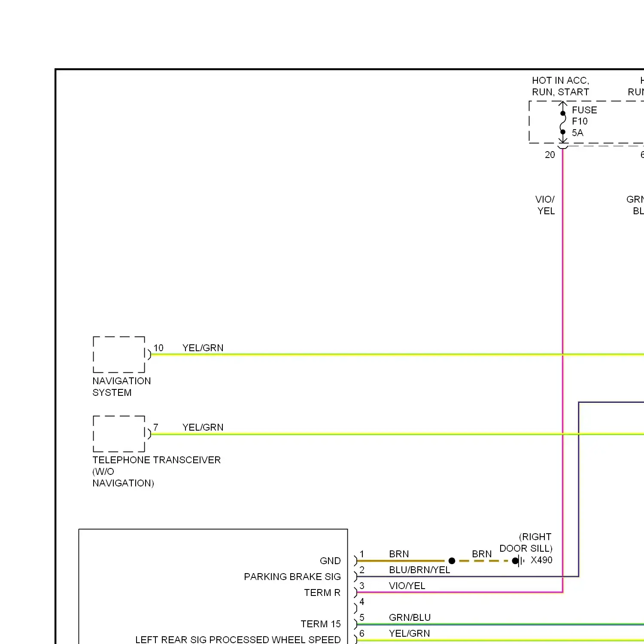Screen dimensions: 644x644
Task: Click the BRN label above dashed wire
Action: [x=482, y=554]
